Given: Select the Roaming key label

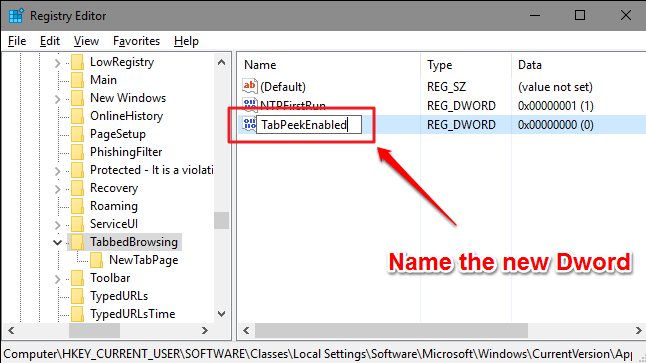Looking at the screenshot, I should pyautogui.click(x=114, y=206).
